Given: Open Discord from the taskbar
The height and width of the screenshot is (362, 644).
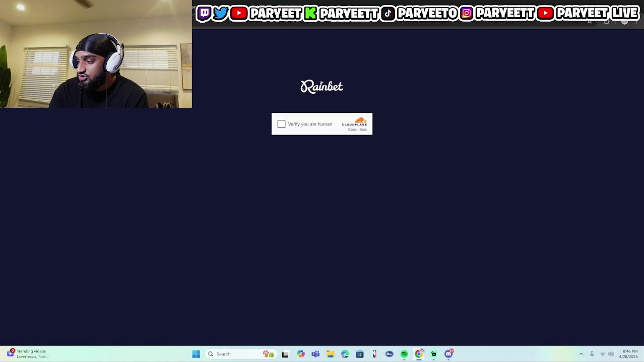Looking at the screenshot, I should (x=448, y=354).
